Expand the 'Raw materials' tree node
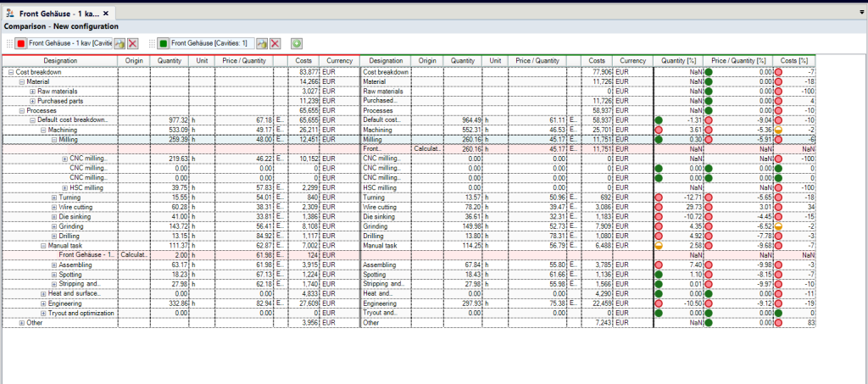Viewport: 868px width, 384px height. (33, 92)
